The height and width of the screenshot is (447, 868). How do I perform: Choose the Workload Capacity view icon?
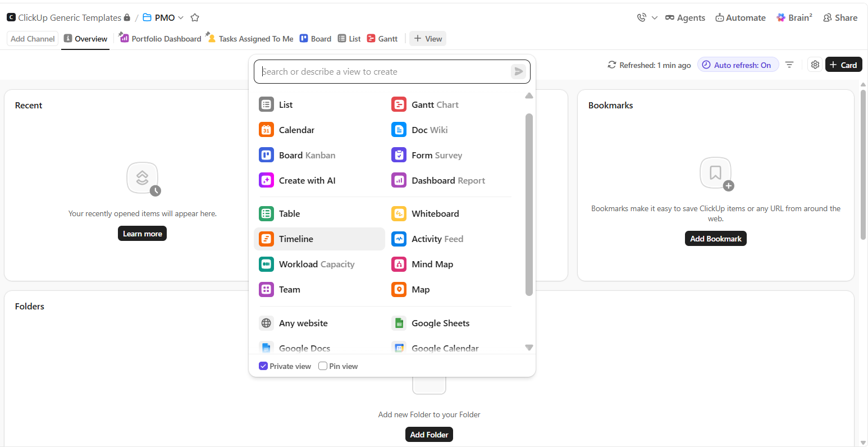(x=266, y=264)
